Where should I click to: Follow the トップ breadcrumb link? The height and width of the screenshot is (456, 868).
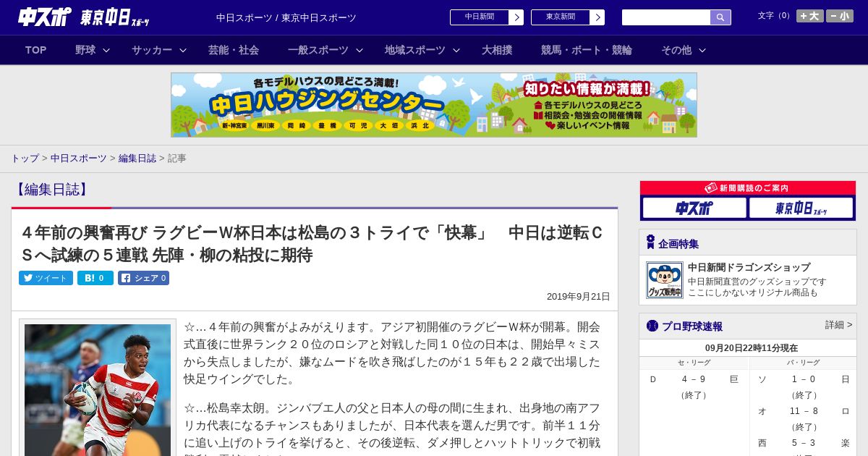(25, 158)
